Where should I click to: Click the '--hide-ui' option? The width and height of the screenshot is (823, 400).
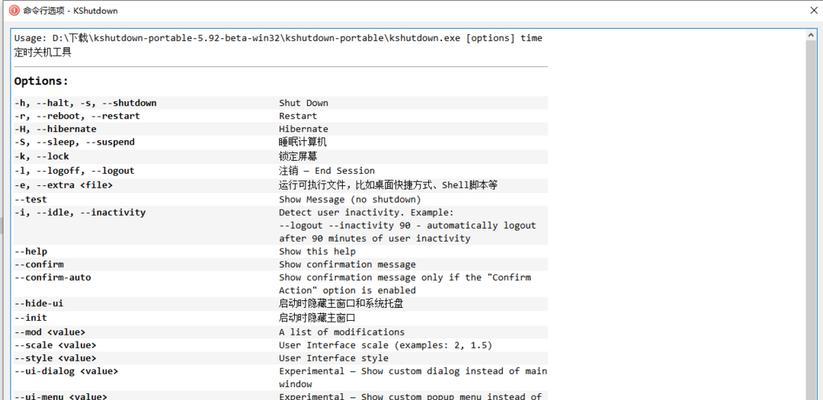click(x=39, y=304)
